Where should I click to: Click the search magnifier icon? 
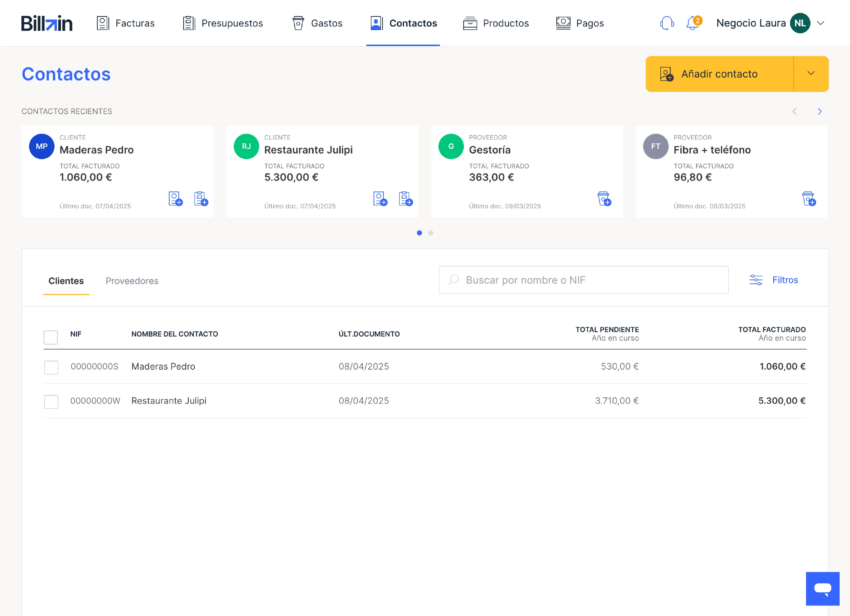coord(454,280)
